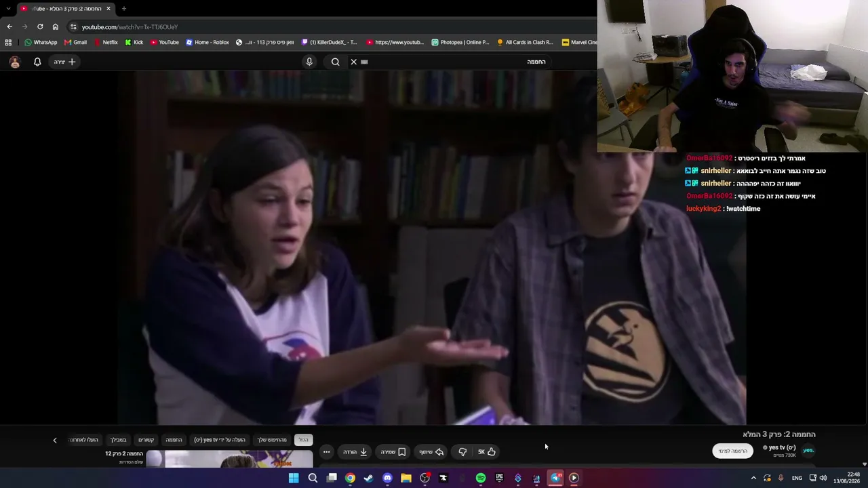Show more filter chips with the arrow
This screenshot has height=488, width=868.
55,441
